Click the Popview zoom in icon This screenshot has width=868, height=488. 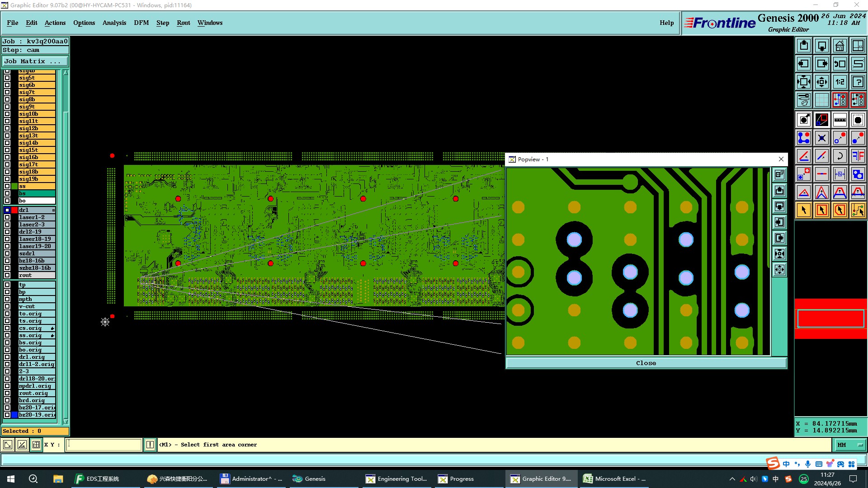pyautogui.click(x=779, y=254)
